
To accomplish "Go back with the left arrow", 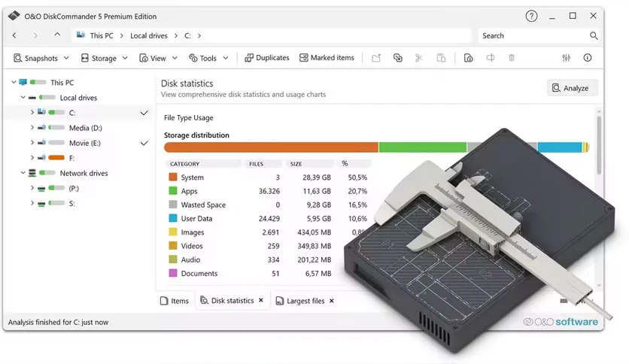I will tap(14, 35).
